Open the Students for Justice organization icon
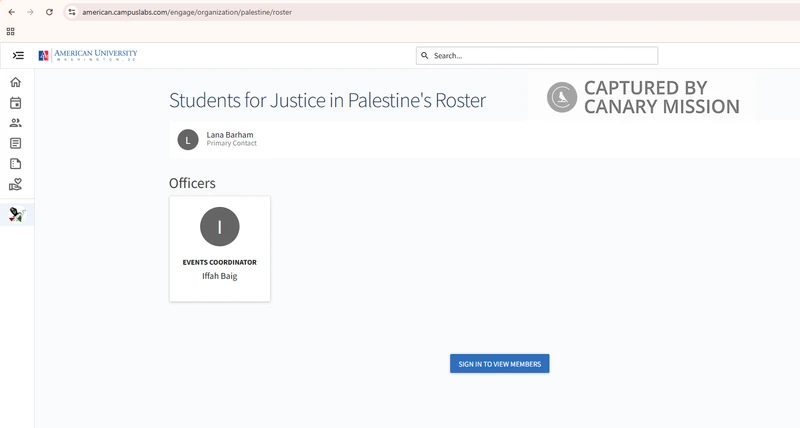 click(x=17, y=214)
